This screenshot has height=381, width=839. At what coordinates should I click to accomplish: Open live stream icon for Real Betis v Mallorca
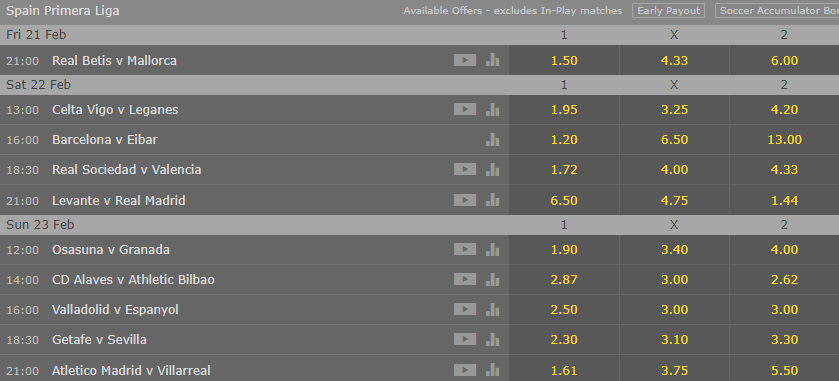(x=465, y=60)
